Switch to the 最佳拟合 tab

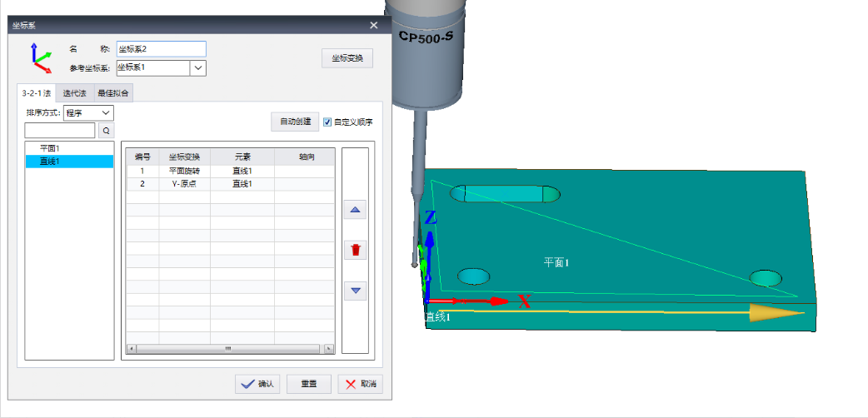(x=113, y=93)
